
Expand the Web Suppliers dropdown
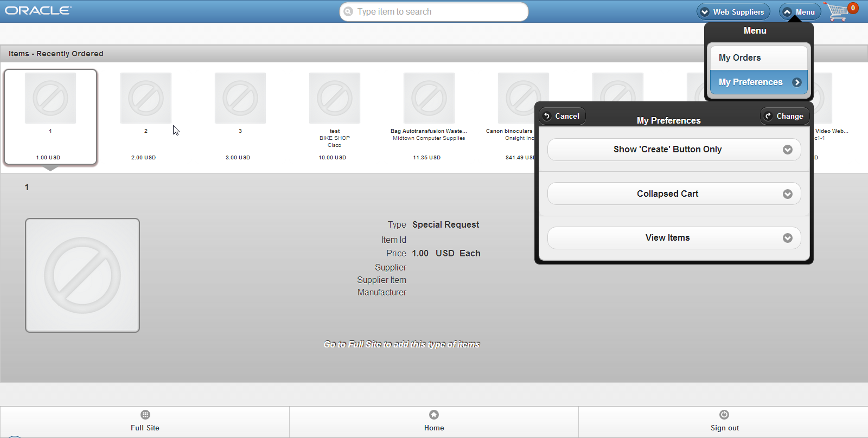click(733, 12)
